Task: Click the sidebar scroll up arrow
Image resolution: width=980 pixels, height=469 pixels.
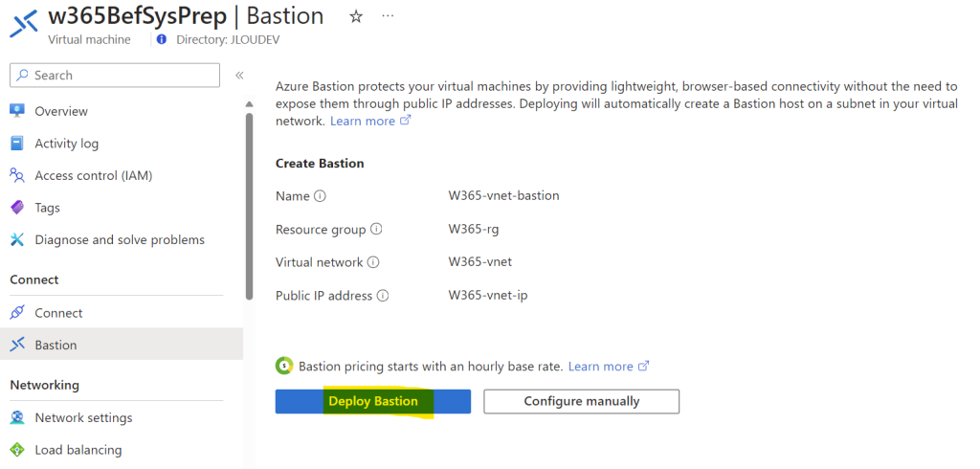Action: [250, 103]
